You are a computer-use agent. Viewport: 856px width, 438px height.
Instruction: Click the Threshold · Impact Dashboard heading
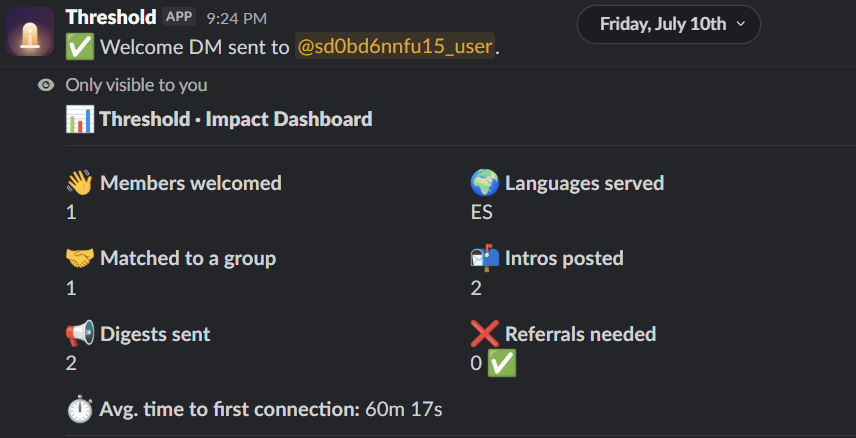(x=236, y=119)
